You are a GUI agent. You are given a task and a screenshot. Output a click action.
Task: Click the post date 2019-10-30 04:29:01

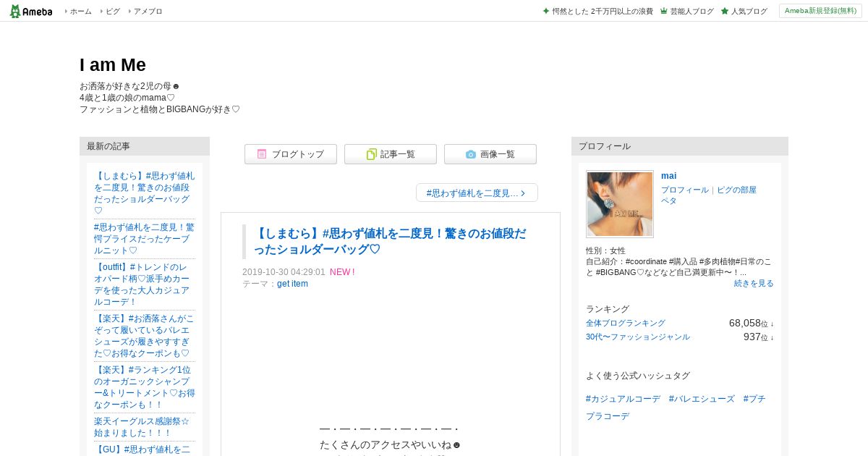tap(284, 272)
